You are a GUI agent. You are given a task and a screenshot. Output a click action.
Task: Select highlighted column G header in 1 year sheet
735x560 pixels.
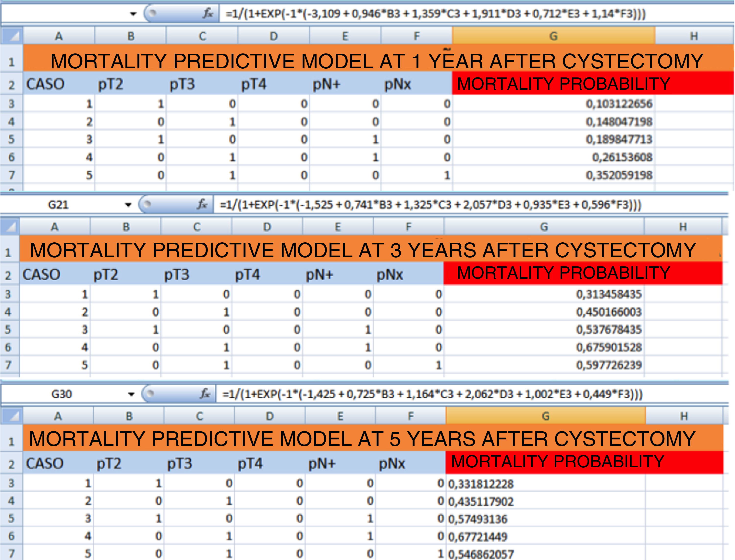pyautogui.click(x=553, y=36)
